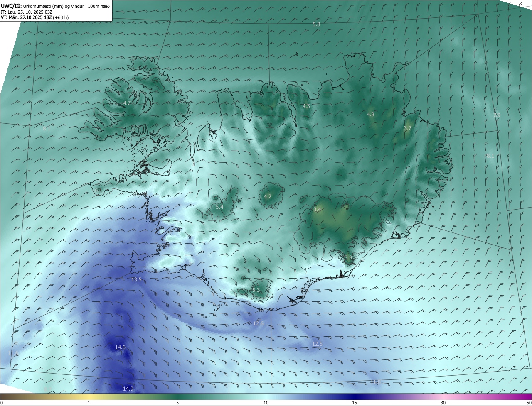Click the 4.2 value on the central glacier
This screenshot has height=406, width=532.
(x=267, y=197)
